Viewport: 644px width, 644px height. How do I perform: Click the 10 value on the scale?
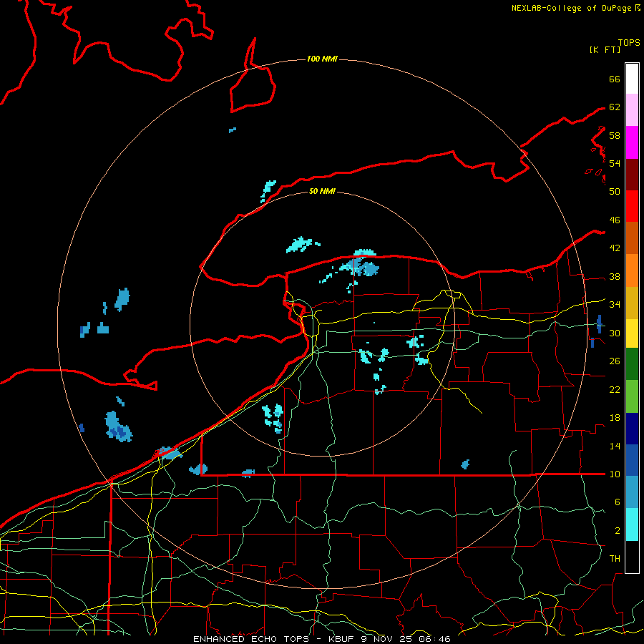click(615, 474)
